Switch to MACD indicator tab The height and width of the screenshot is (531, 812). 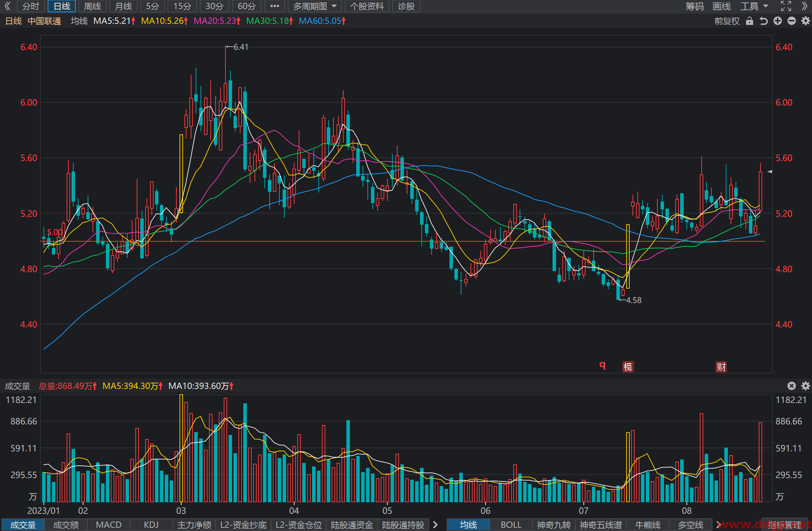[109, 525]
